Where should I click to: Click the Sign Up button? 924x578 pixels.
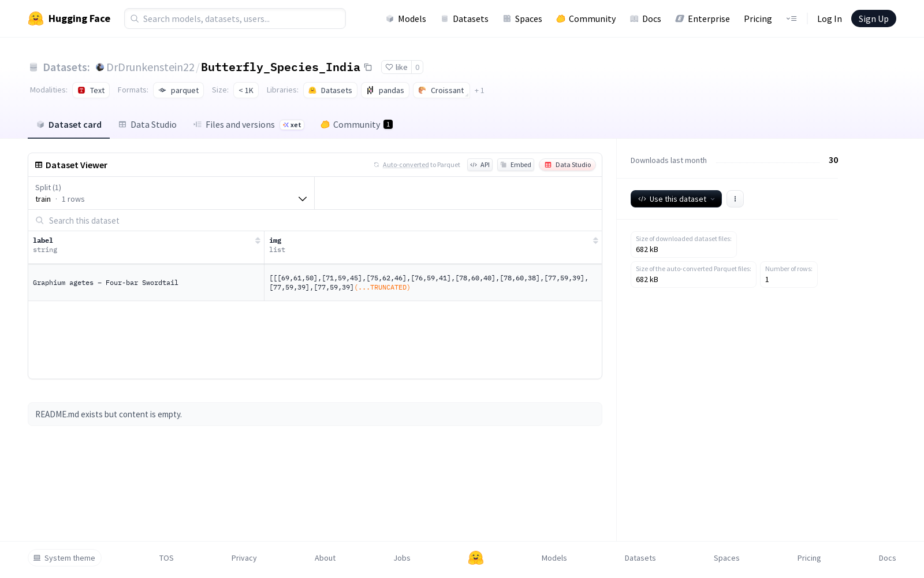[873, 18]
